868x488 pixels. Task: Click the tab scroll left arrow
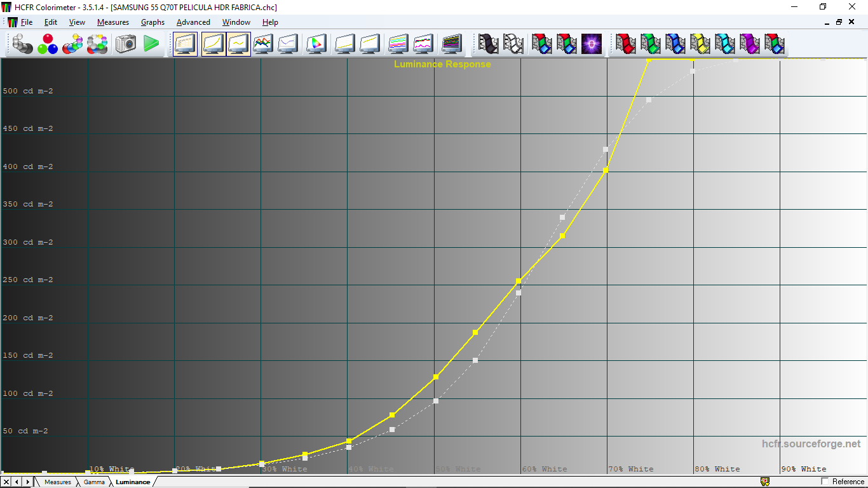[x=17, y=482]
